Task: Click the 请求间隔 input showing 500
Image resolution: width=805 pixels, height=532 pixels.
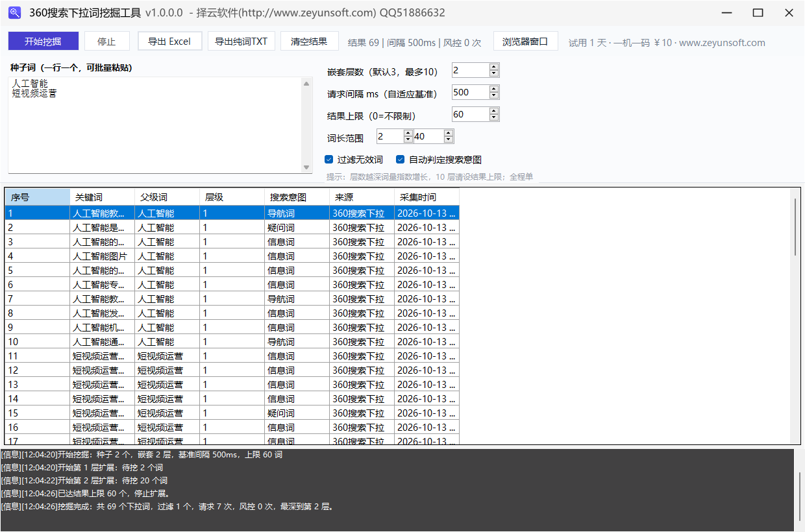Action: (471, 92)
